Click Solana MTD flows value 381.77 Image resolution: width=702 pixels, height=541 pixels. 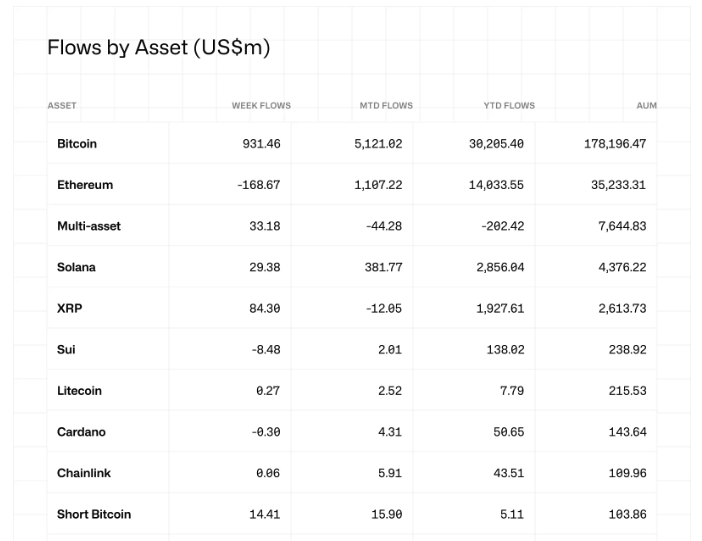click(x=384, y=267)
